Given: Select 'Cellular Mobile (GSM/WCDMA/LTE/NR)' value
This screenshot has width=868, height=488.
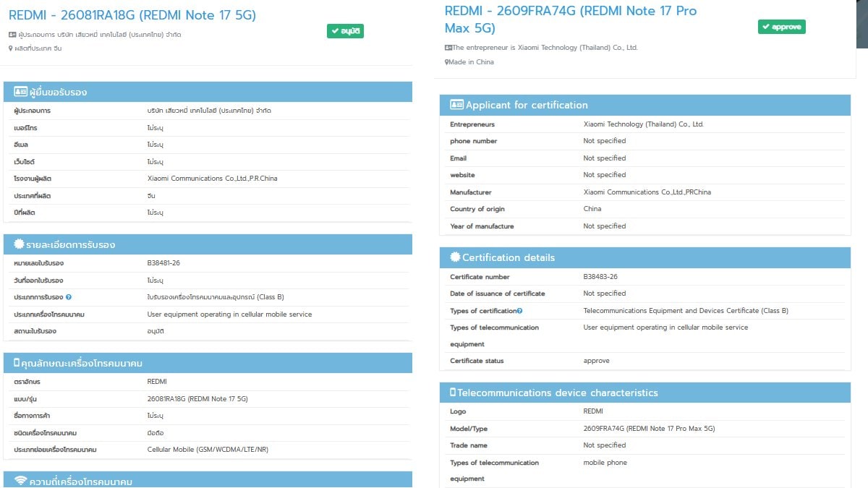Looking at the screenshot, I should (x=208, y=450).
